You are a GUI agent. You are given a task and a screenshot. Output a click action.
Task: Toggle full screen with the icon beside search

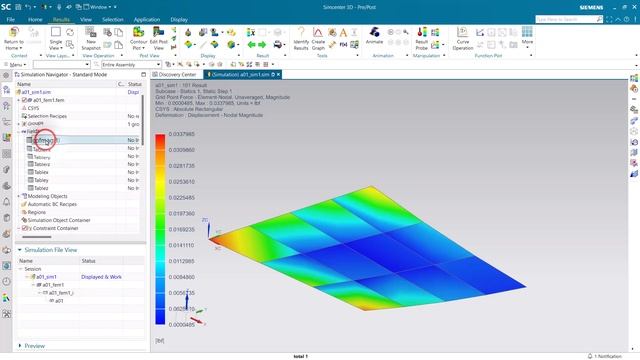pos(609,19)
